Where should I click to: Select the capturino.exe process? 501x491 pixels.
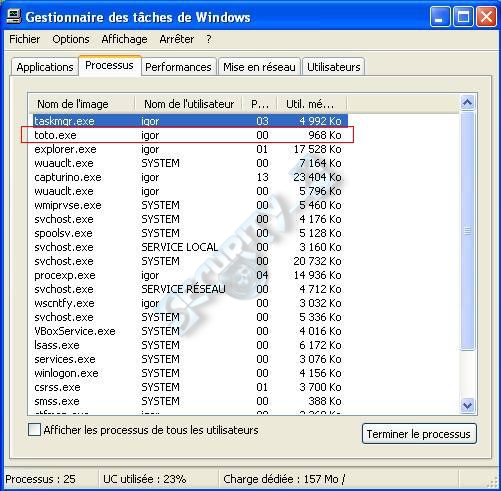pyautogui.click(x=190, y=177)
